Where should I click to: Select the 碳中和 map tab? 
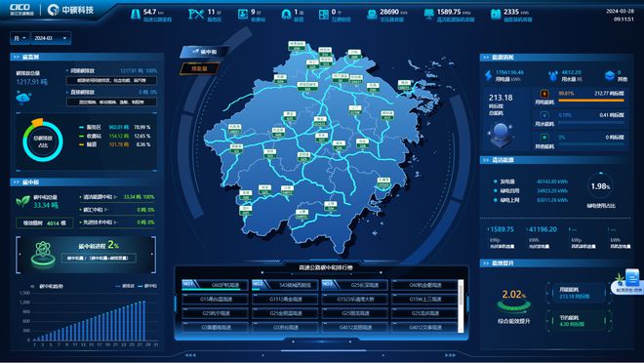point(205,52)
